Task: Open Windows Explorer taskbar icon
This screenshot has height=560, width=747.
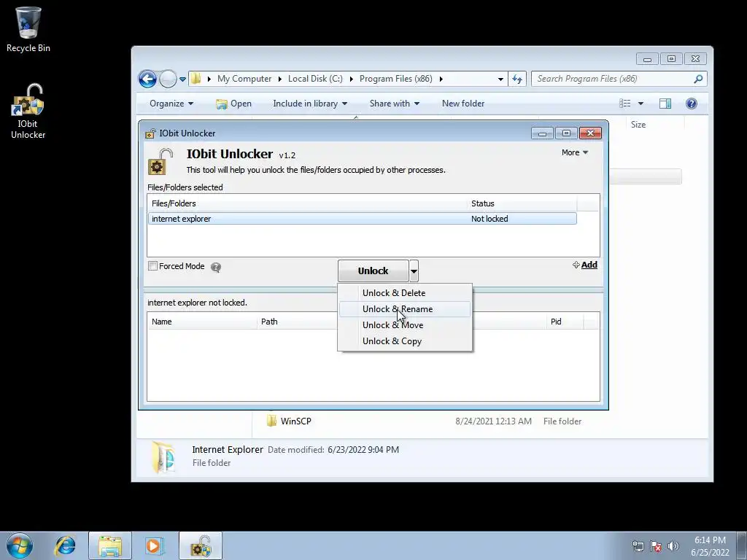Action: tap(110, 545)
